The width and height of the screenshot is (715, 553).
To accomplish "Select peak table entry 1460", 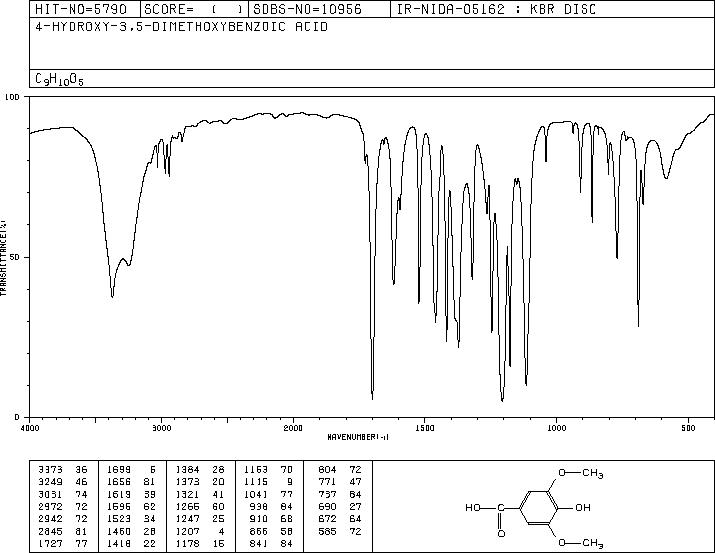I will click(x=131, y=531).
